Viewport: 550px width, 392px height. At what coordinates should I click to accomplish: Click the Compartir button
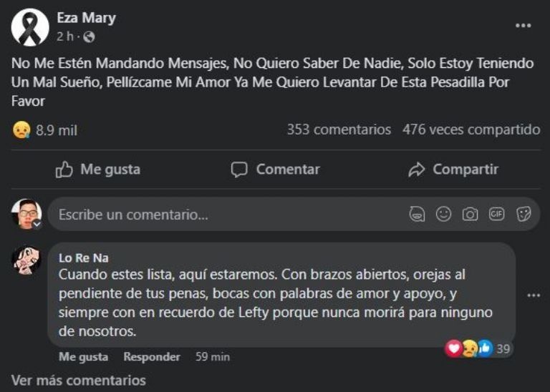[x=453, y=170]
